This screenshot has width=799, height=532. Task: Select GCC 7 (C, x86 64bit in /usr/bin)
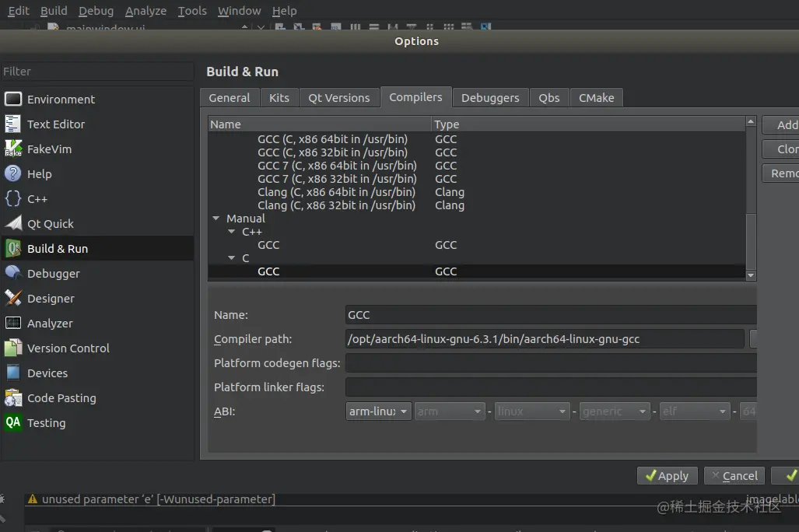click(x=476, y=166)
